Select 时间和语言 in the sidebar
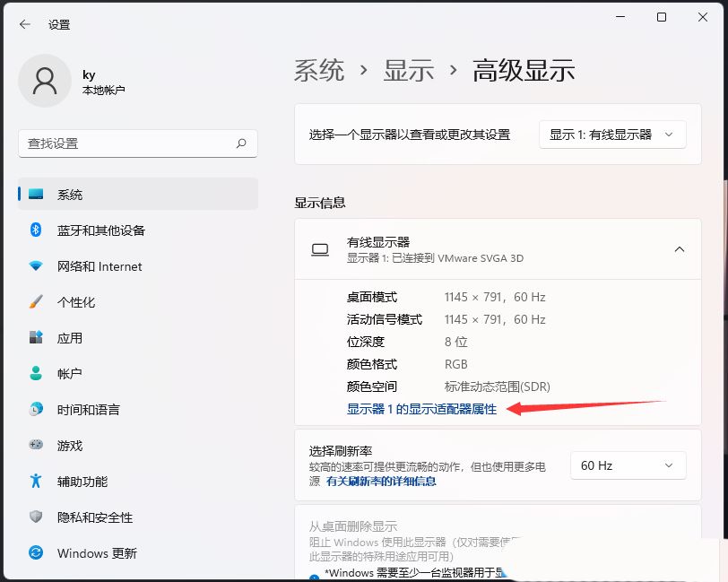728x582 pixels. (x=88, y=410)
